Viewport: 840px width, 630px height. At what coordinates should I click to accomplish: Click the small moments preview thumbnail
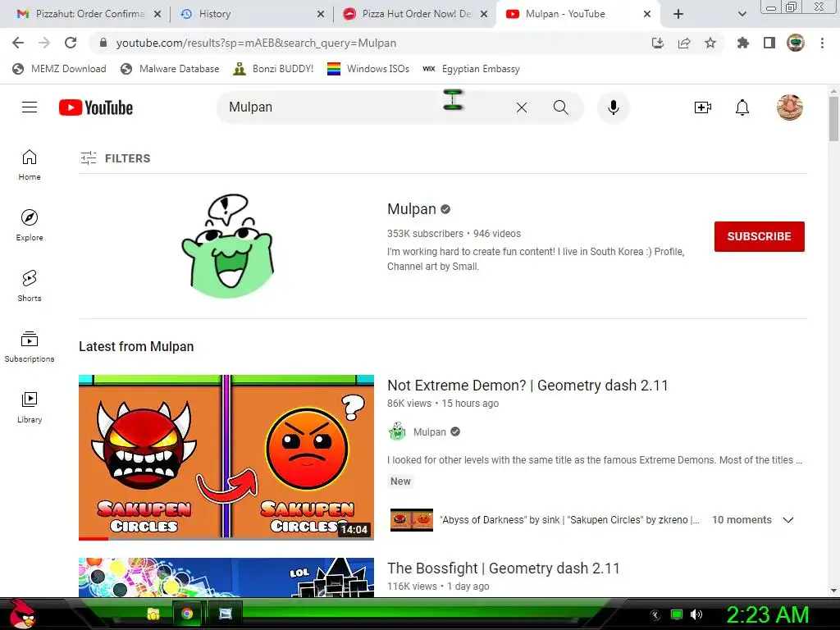click(x=412, y=519)
